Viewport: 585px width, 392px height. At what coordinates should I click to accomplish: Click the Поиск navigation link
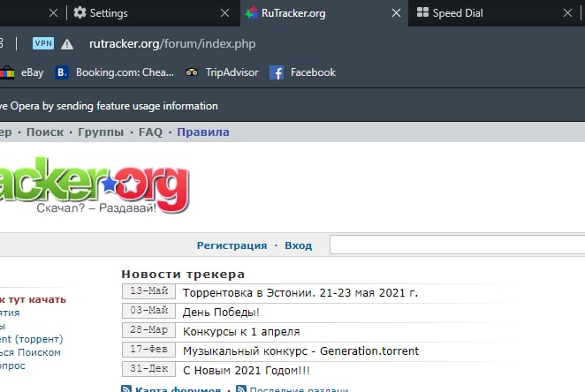tap(45, 132)
